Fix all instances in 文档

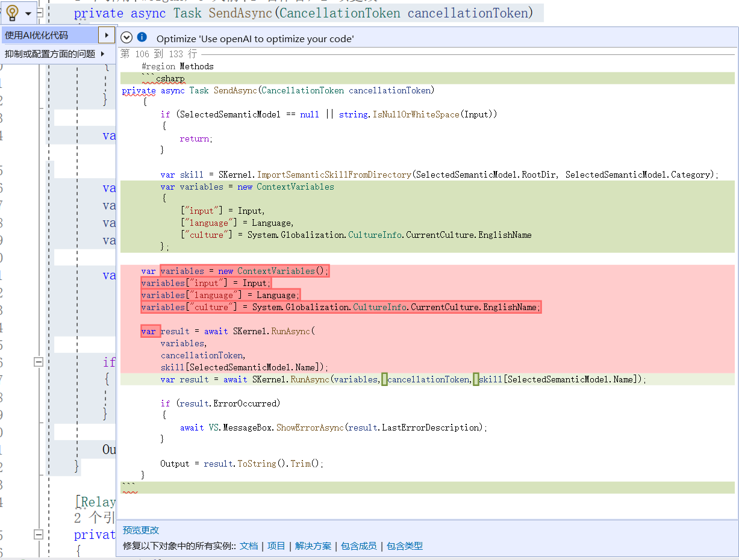[x=249, y=546]
